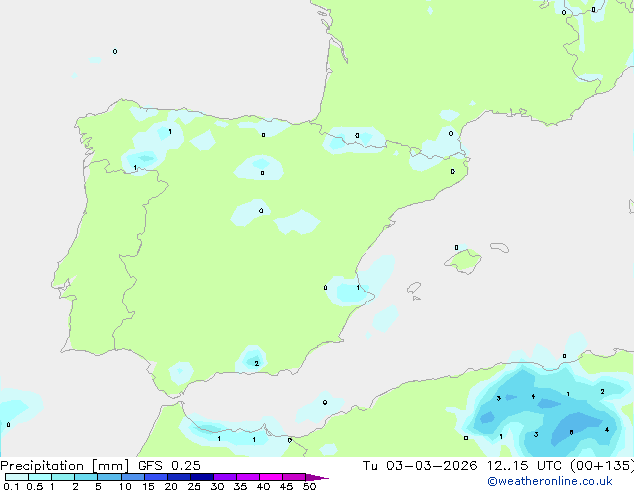
Task: Pick the 10–15 mm legend color swatch
Action: click(x=132, y=477)
